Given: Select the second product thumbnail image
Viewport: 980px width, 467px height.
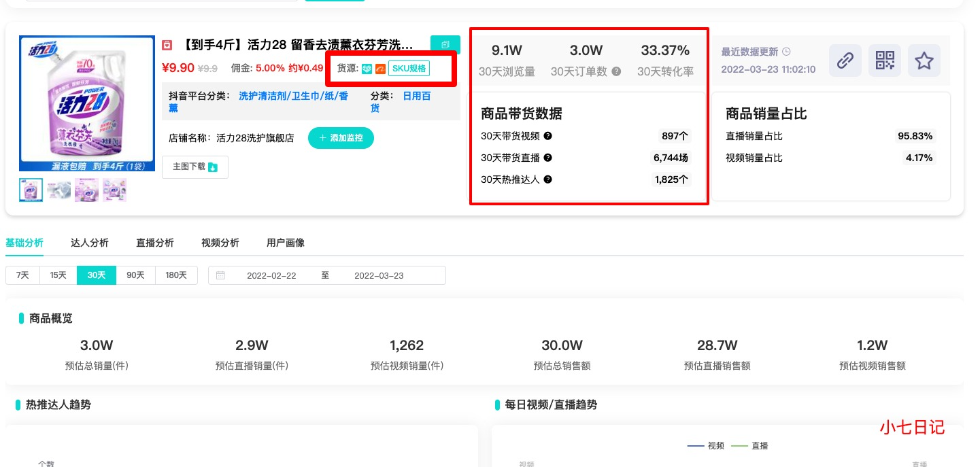Looking at the screenshot, I should pos(58,190).
